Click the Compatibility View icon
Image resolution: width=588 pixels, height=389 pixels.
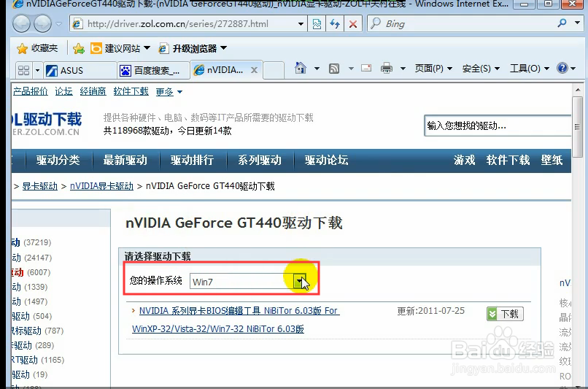[317, 24]
